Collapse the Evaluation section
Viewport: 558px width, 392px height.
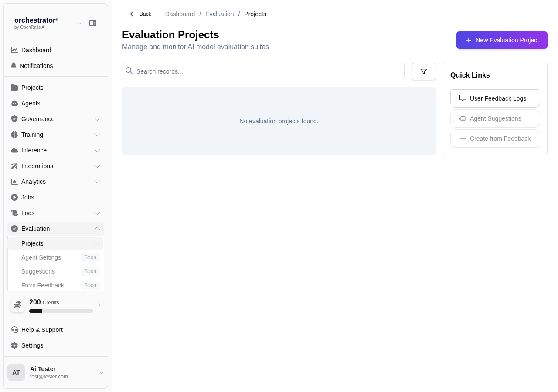tap(97, 229)
